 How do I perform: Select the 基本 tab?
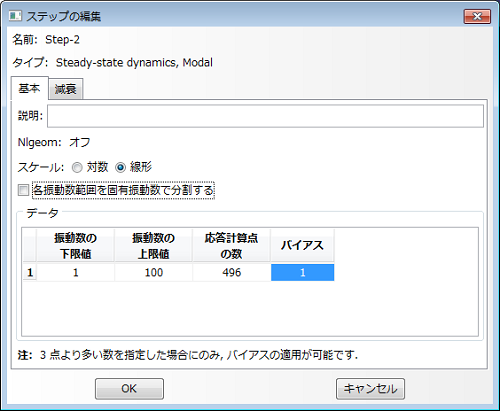(x=29, y=88)
